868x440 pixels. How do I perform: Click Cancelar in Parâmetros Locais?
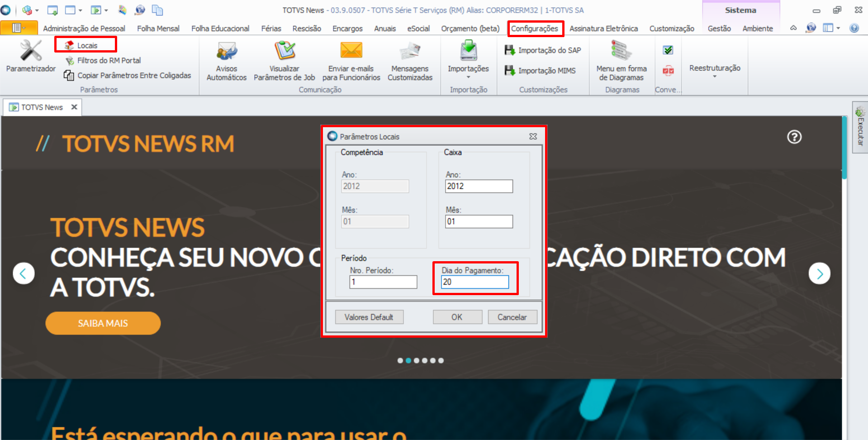tap(512, 317)
